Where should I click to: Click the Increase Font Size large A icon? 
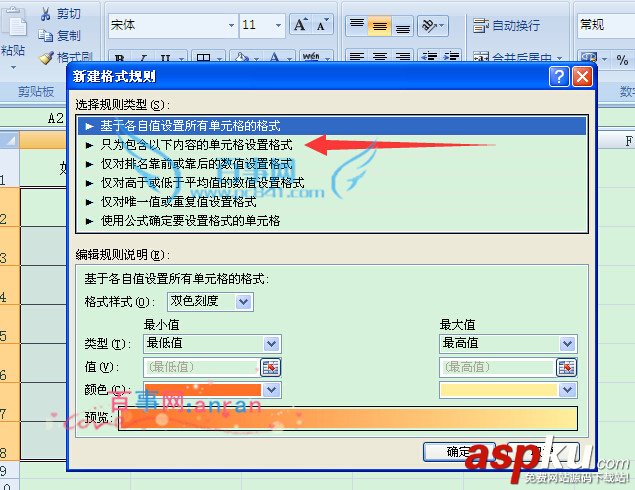point(300,25)
